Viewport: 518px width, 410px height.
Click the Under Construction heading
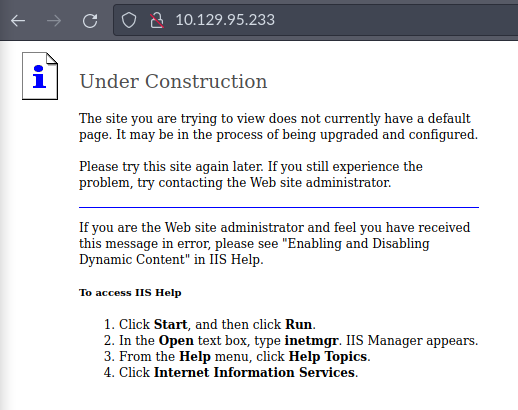(173, 81)
